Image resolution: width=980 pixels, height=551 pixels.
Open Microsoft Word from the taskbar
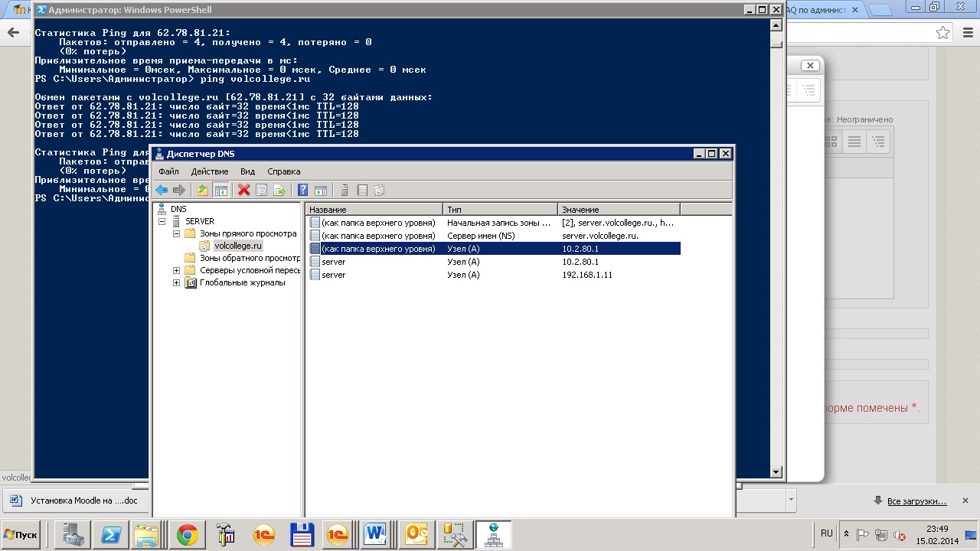coord(376,534)
